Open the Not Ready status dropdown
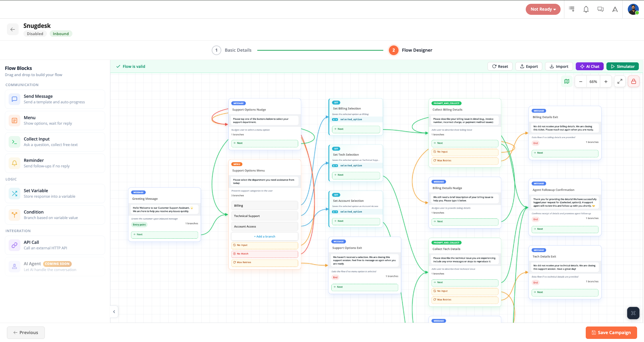644x342 pixels. click(x=543, y=9)
